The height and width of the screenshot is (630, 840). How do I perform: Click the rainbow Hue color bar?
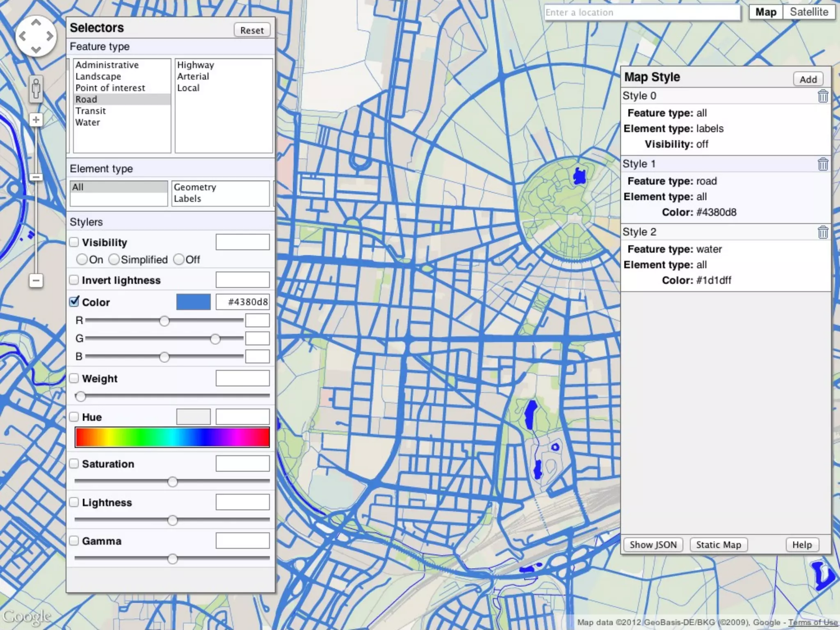point(172,437)
